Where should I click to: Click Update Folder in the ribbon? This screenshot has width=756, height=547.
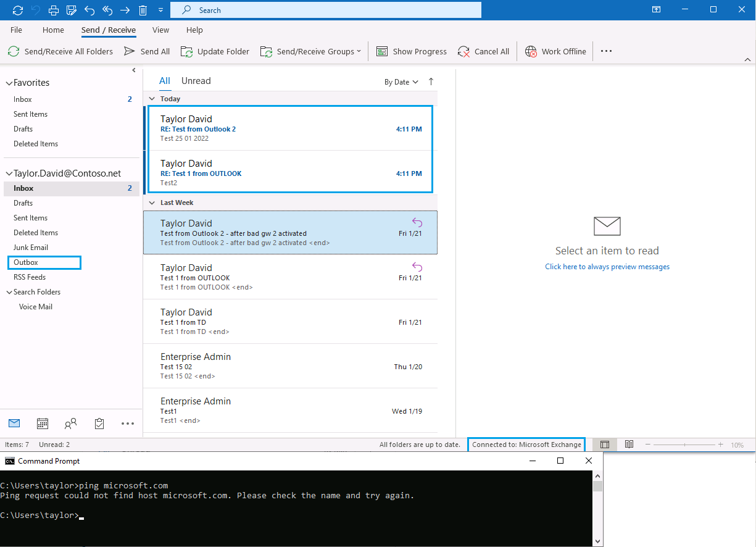pyautogui.click(x=215, y=51)
